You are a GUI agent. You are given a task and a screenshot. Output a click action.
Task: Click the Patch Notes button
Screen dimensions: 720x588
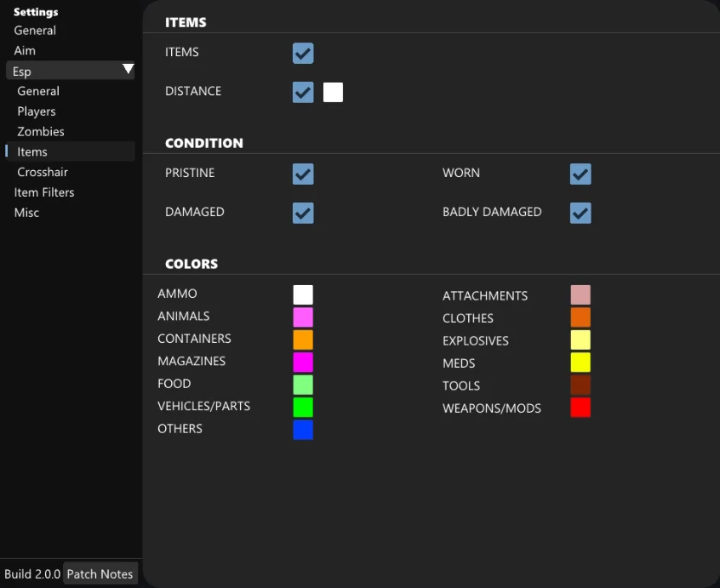100,574
